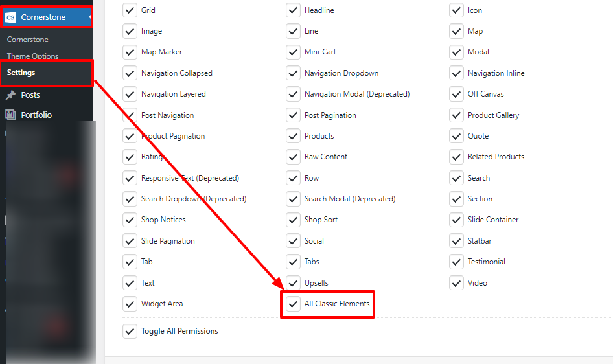Uncheck Navigation Modal (Deprecated) checkbox

tap(294, 94)
